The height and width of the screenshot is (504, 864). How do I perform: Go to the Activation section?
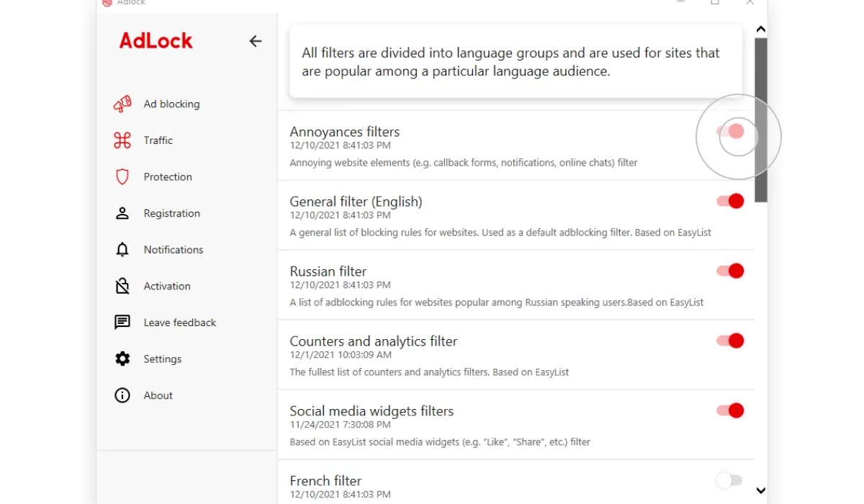pyautogui.click(x=167, y=286)
